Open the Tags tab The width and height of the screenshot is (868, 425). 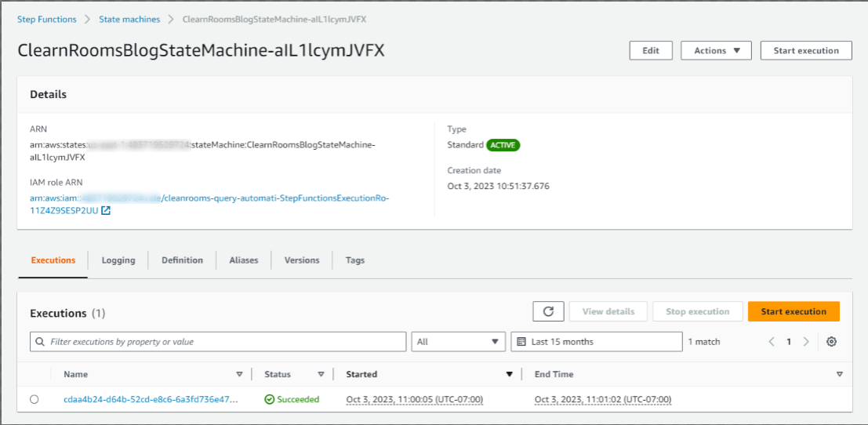coord(355,260)
